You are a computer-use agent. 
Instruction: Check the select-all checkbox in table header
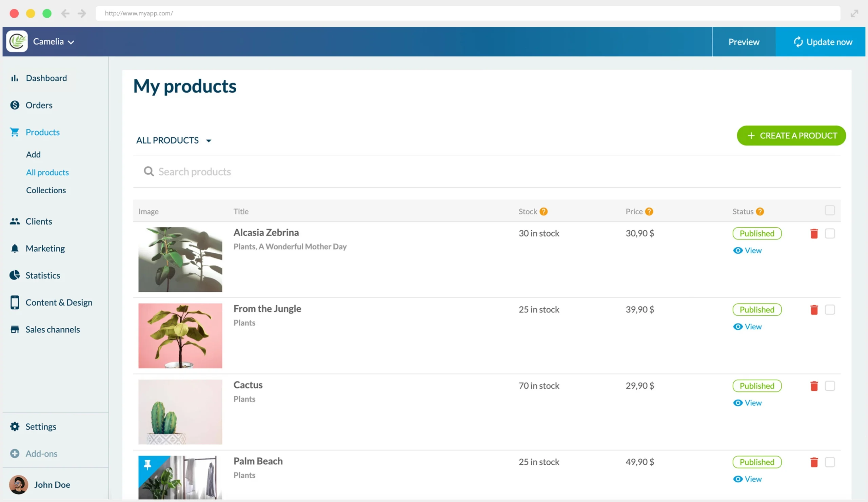coord(830,210)
